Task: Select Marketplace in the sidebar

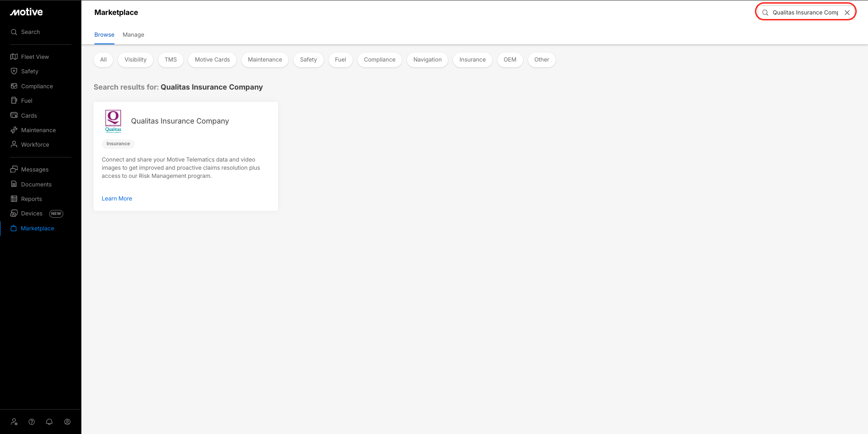Action: (x=32, y=229)
